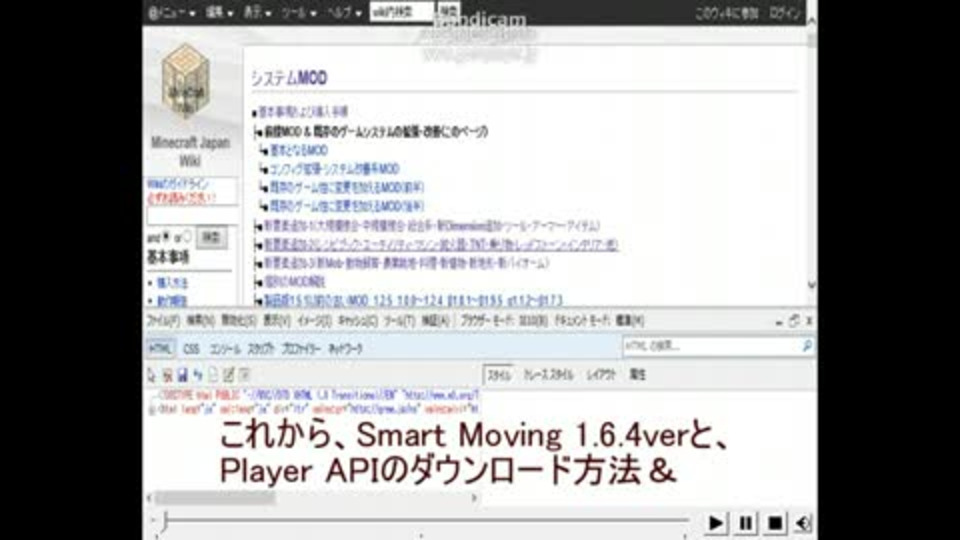The image size is (960, 540).
Task: Select the レイアウト pane tab
Action: (600, 375)
